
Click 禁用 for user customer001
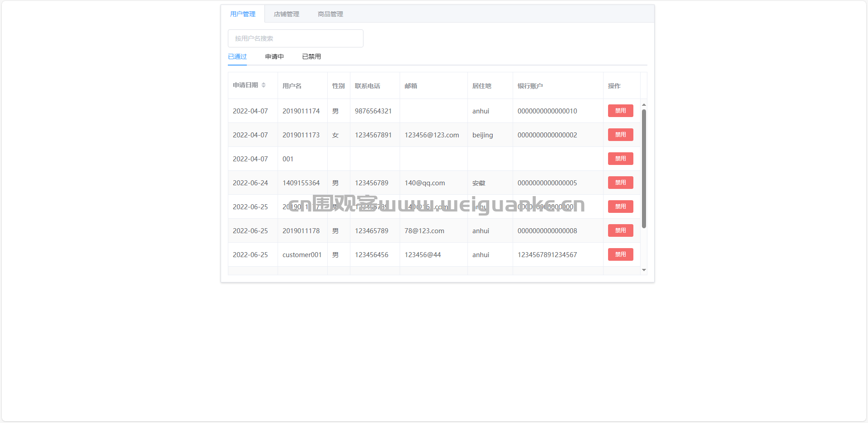(621, 254)
